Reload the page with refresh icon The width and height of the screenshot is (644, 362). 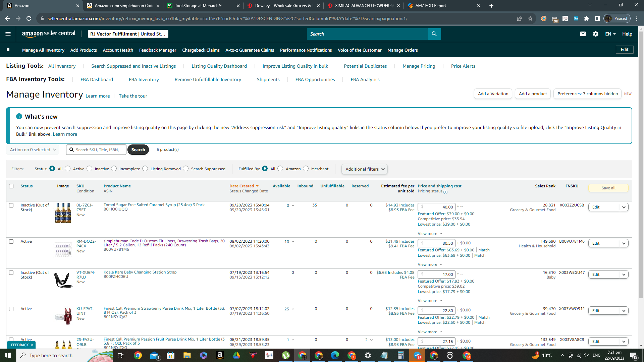click(29, 18)
